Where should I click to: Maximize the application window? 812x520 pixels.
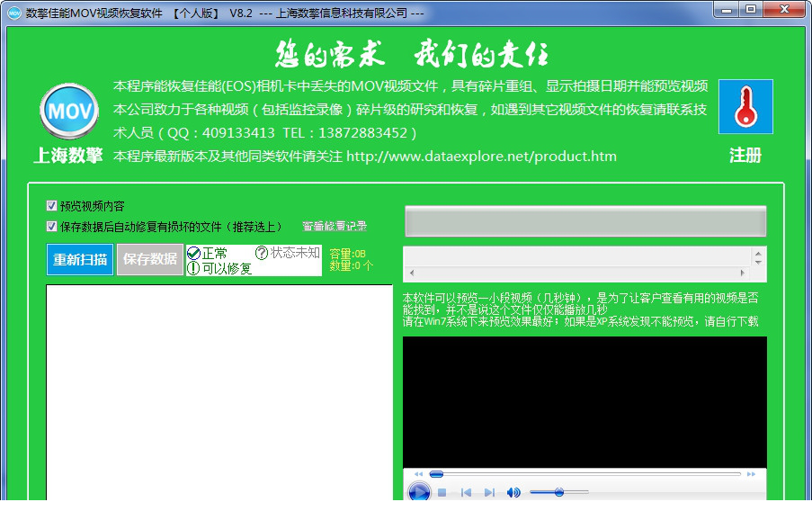point(750,10)
